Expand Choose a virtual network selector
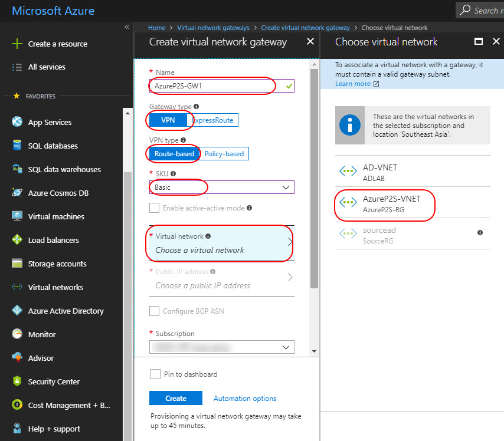 click(x=222, y=243)
